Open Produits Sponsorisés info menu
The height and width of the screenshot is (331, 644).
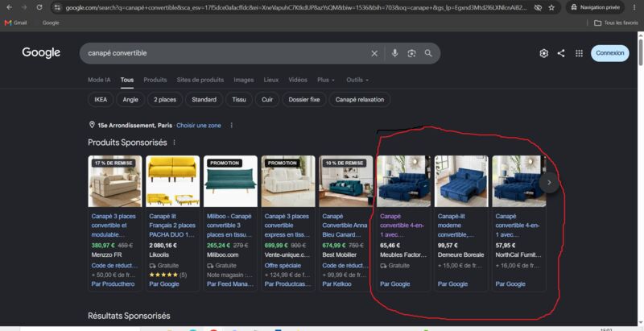[174, 143]
